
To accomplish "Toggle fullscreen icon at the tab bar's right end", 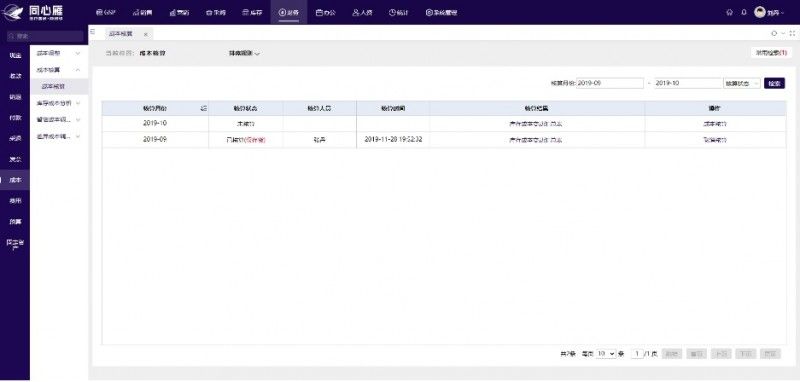I will pos(792,33).
